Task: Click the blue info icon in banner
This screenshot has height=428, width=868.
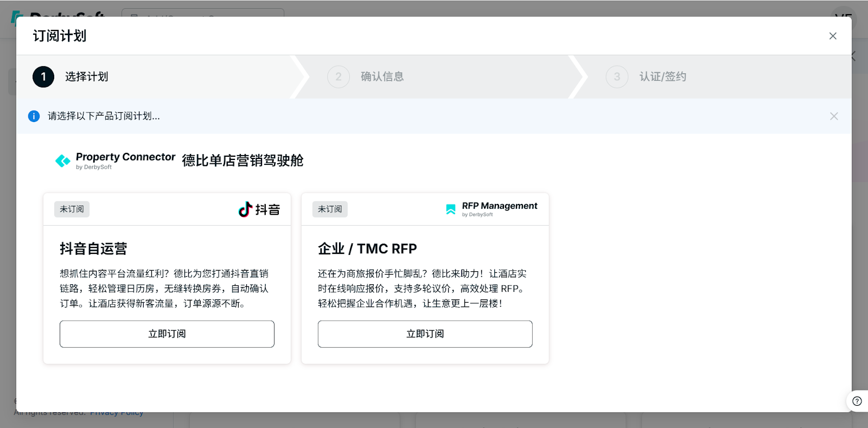Action: [34, 116]
